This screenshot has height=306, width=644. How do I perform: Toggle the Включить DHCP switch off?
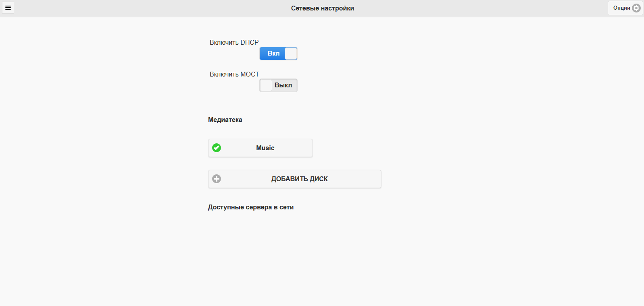[x=278, y=54]
